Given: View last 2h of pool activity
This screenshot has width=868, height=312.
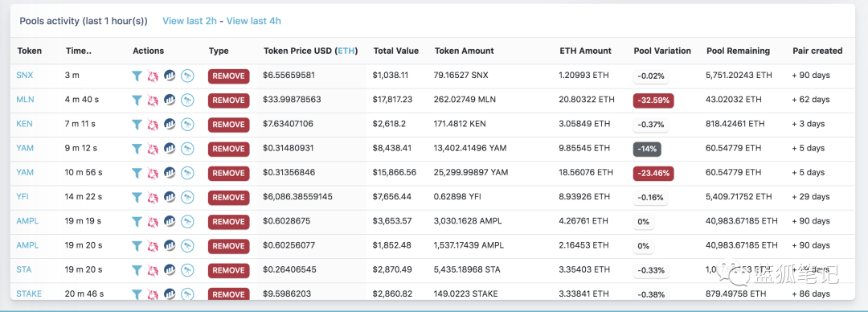Looking at the screenshot, I should pyautogui.click(x=190, y=21).
